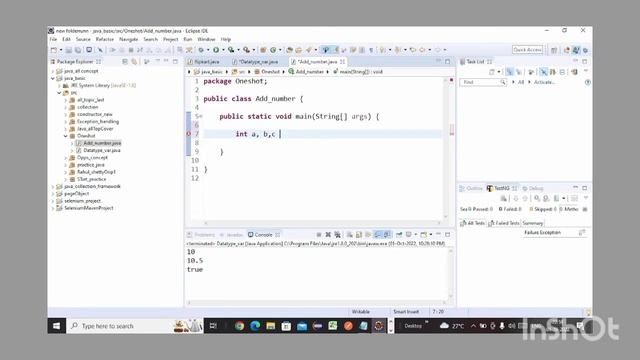The image size is (640, 360).
Task: Select Add_number.java in Package Explorer
Action: tap(102, 143)
